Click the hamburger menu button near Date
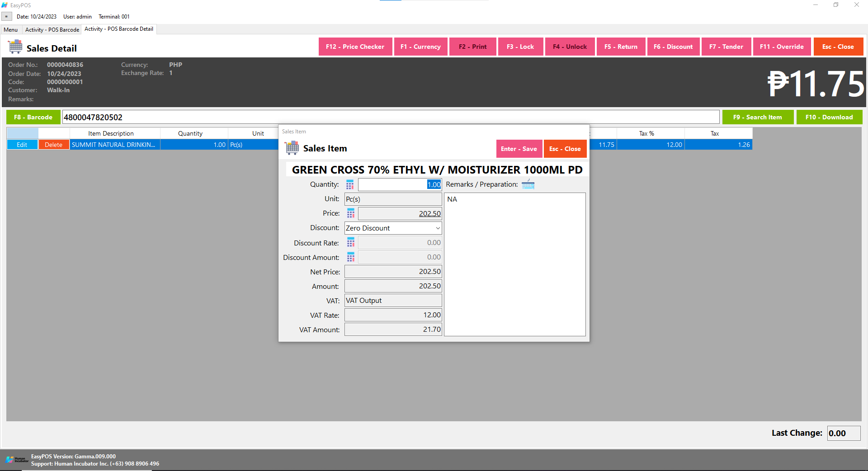Viewport: 868px width, 471px height. (x=6, y=17)
